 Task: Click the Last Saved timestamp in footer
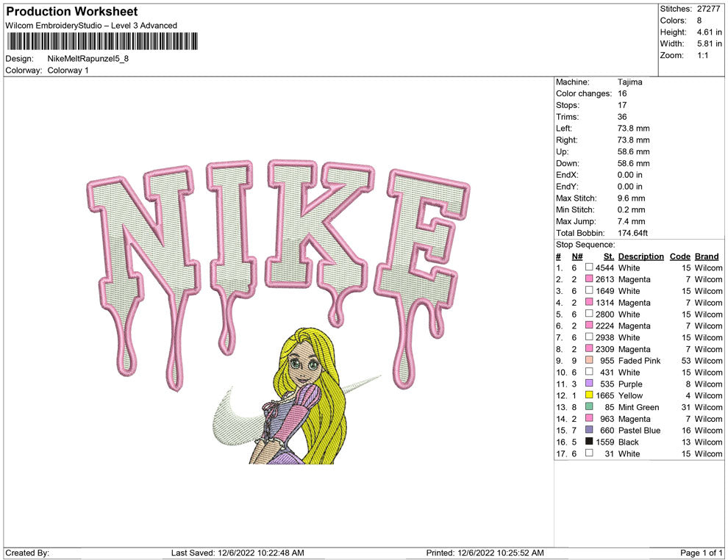[238, 553]
